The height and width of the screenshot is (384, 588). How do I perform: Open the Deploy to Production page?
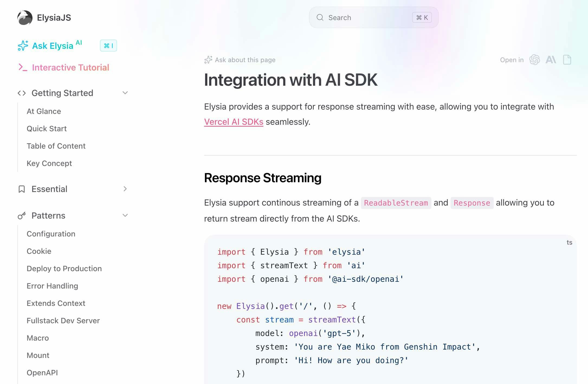(x=64, y=268)
